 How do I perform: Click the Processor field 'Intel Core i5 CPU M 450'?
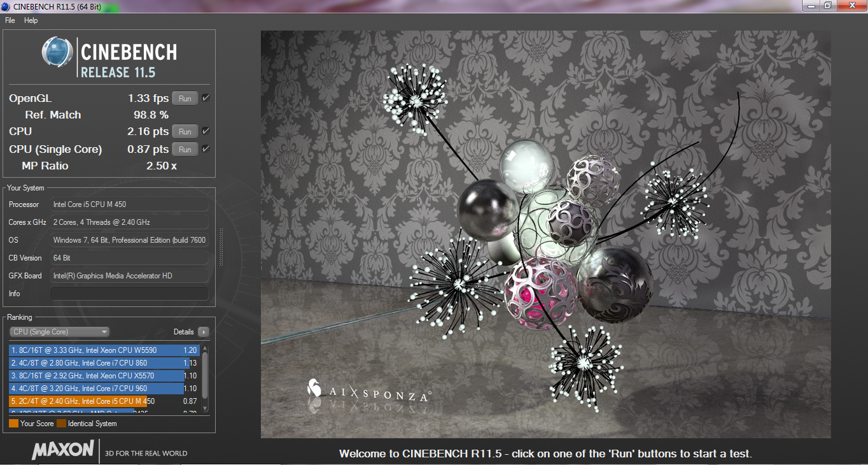(129, 204)
